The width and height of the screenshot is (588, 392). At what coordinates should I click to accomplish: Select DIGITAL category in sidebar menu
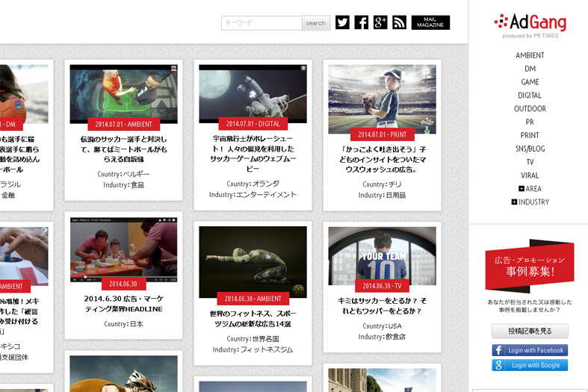530,95
